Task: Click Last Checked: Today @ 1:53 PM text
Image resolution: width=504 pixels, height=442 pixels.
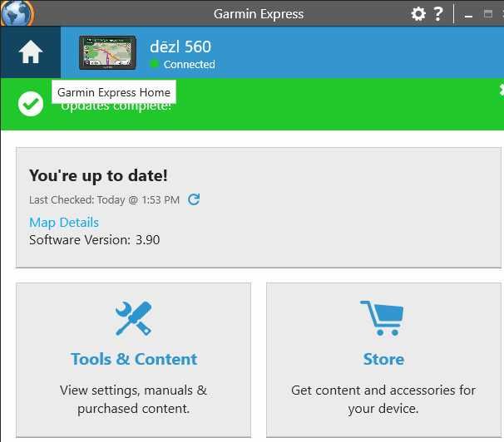Action: coord(104,199)
